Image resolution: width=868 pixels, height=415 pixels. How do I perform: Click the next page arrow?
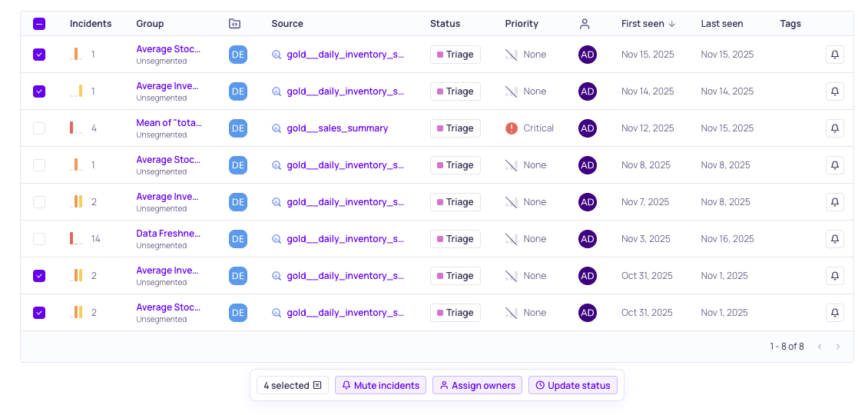(837, 347)
